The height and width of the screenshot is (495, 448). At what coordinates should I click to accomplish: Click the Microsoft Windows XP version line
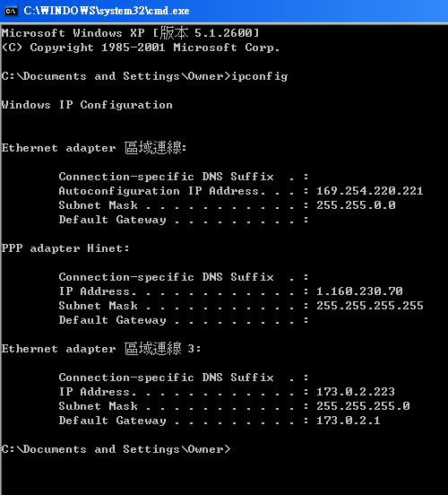coord(130,33)
